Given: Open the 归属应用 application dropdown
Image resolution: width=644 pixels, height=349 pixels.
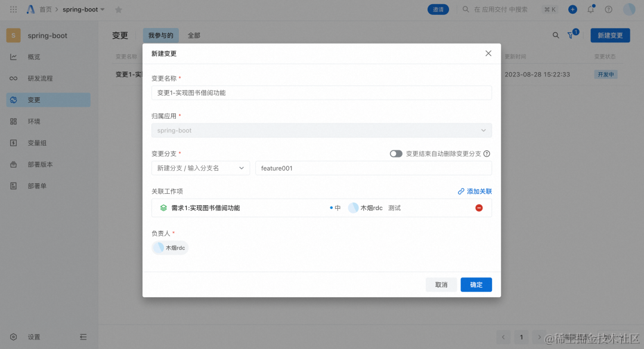Looking at the screenshot, I should tap(321, 130).
